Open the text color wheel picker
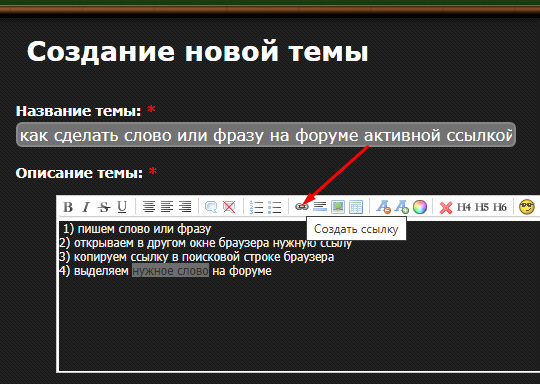The width and height of the screenshot is (540, 384). (420, 207)
